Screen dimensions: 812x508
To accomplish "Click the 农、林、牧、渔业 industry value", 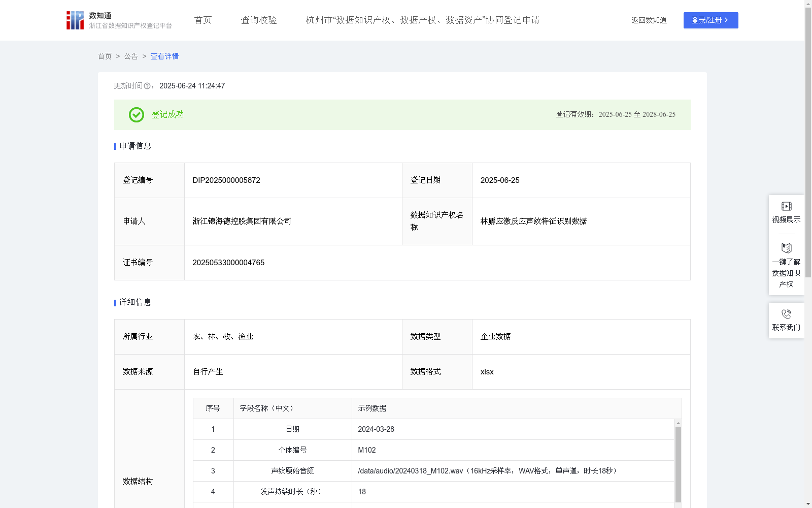I will click(x=223, y=337).
